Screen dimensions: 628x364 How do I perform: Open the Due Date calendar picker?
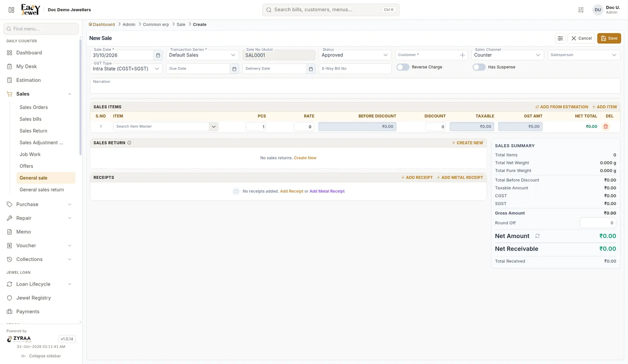[x=234, y=69]
